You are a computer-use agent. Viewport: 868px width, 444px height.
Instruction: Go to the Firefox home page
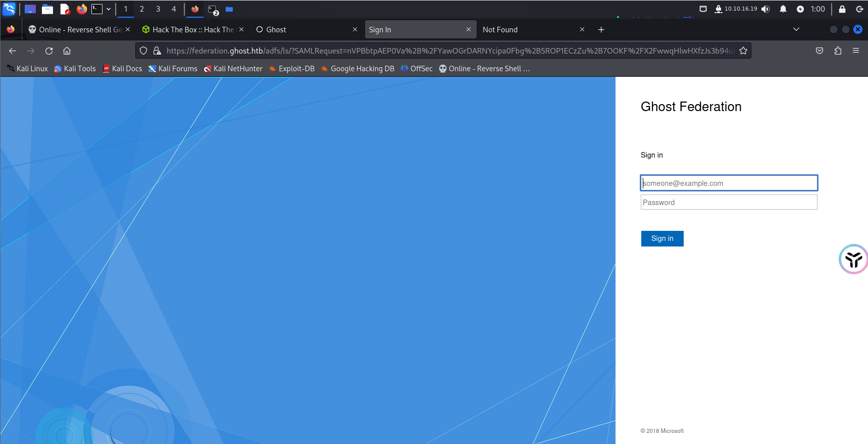[67, 51]
